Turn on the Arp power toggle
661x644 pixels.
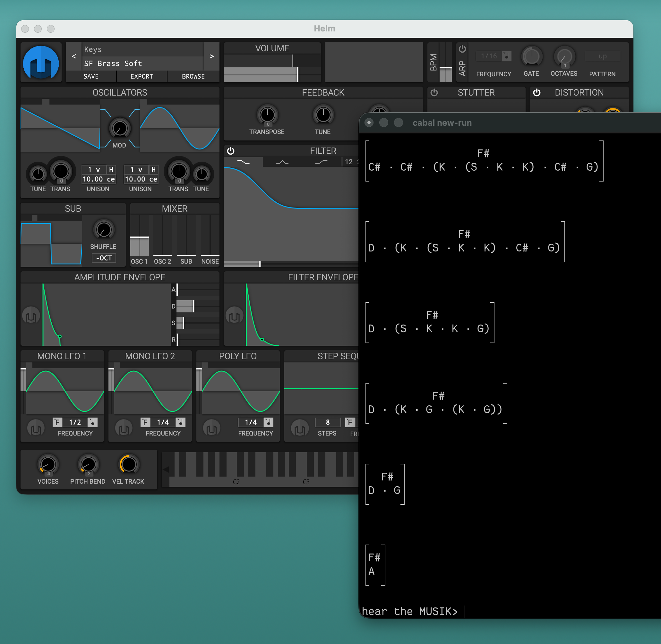coord(462,49)
